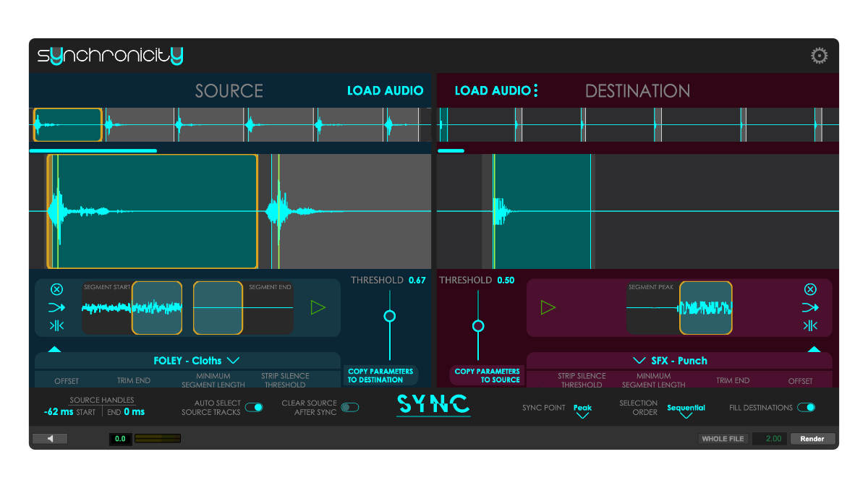Click the 0 ms source handle end value
Image resolution: width=868 pixels, height=488 pixels.
coord(134,411)
